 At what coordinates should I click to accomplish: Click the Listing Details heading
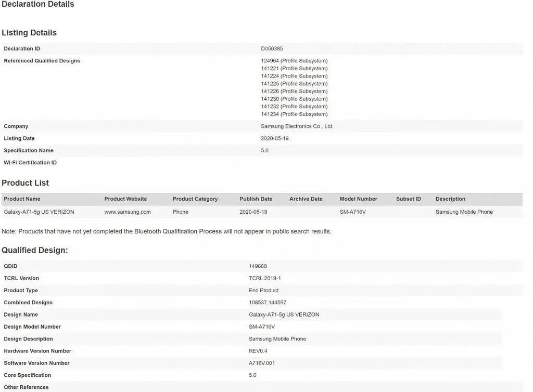(x=29, y=33)
